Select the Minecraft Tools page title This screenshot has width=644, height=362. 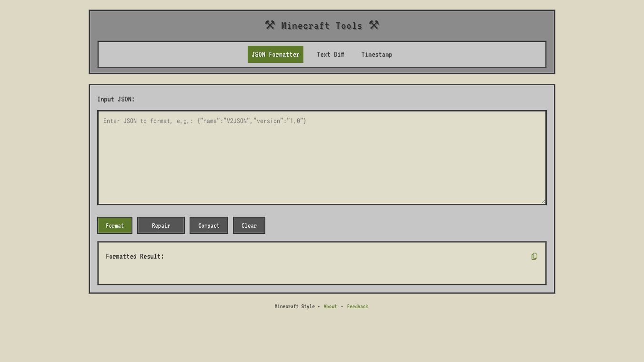[322, 25]
